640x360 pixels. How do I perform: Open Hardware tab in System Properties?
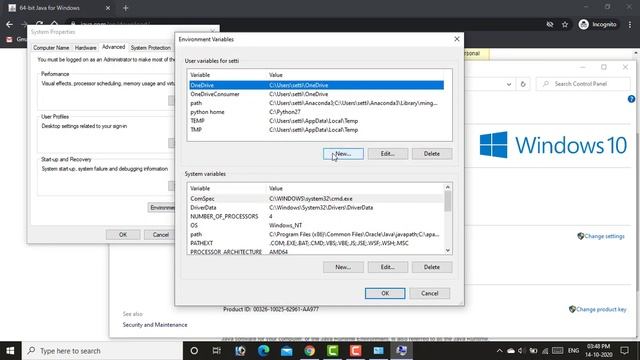click(85, 48)
